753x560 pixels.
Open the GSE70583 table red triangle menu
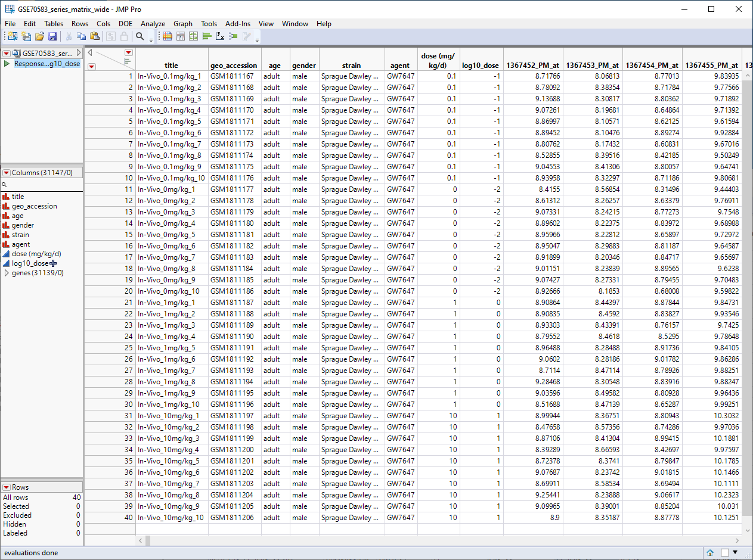point(6,52)
